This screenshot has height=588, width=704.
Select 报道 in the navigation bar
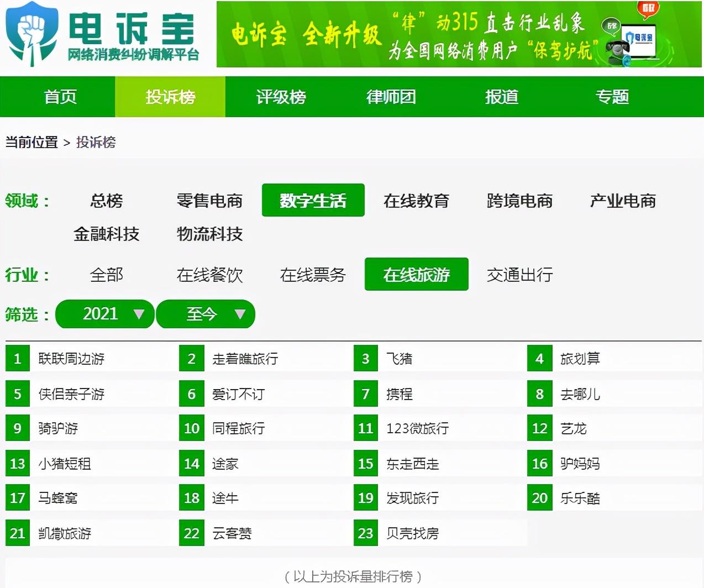click(x=502, y=97)
